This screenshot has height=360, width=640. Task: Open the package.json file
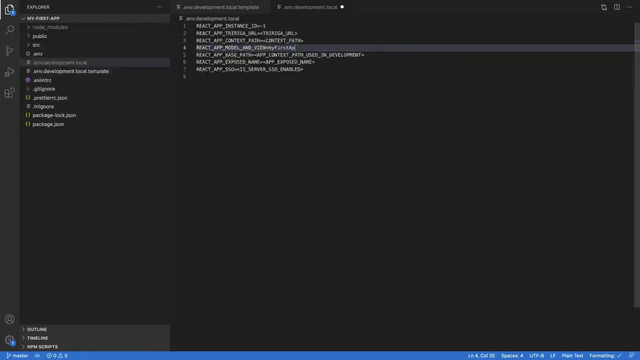pyautogui.click(x=48, y=124)
